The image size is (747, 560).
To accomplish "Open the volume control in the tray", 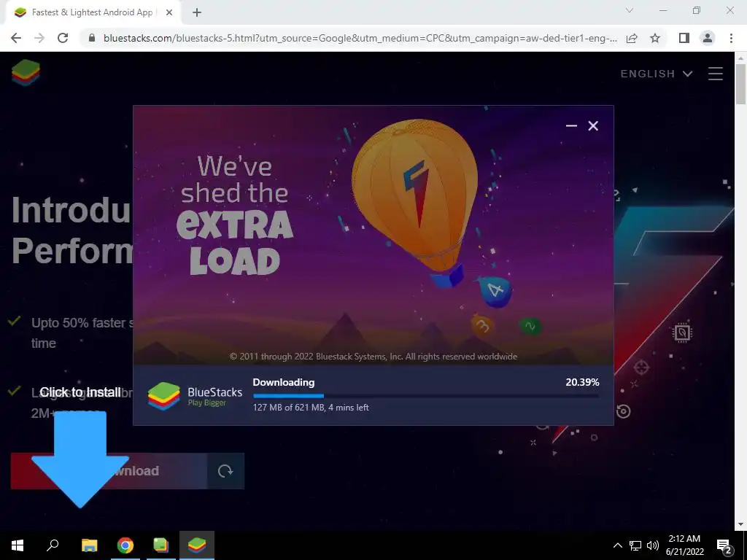I will [653, 545].
